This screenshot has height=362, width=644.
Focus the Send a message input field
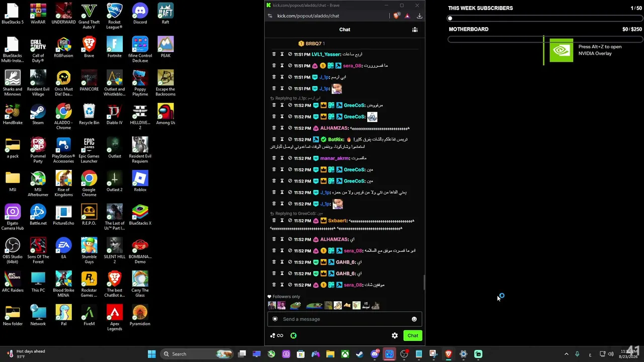[345, 319]
